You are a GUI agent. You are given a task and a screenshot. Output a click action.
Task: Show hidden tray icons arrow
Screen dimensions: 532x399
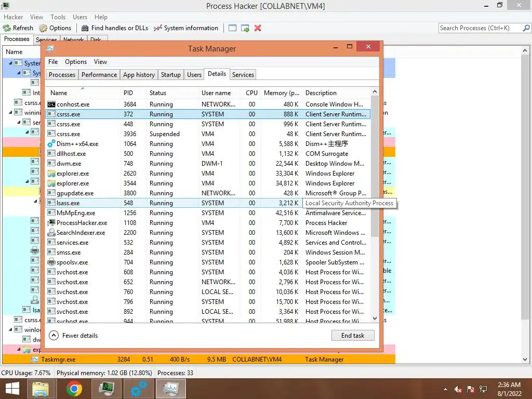click(445, 390)
